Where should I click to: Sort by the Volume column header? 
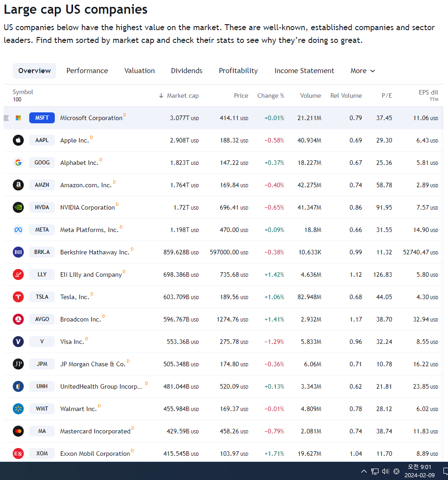pyautogui.click(x=311, y=96)
